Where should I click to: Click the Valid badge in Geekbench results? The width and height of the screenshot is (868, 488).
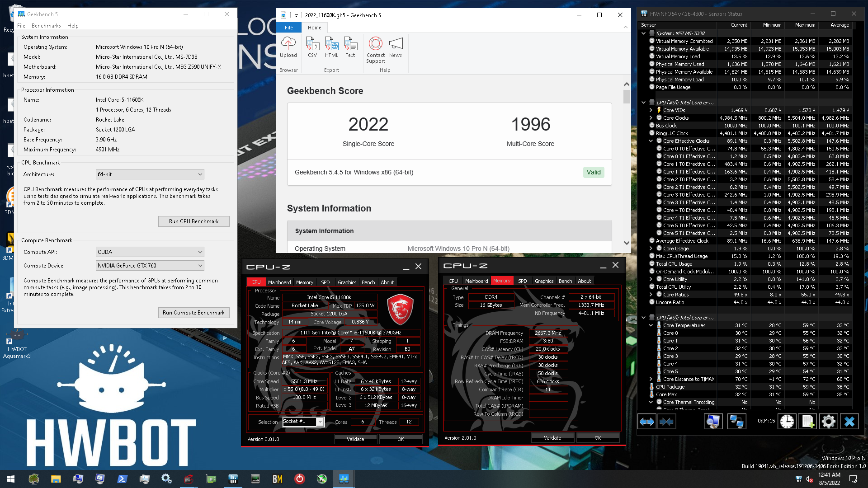[594, 172]
